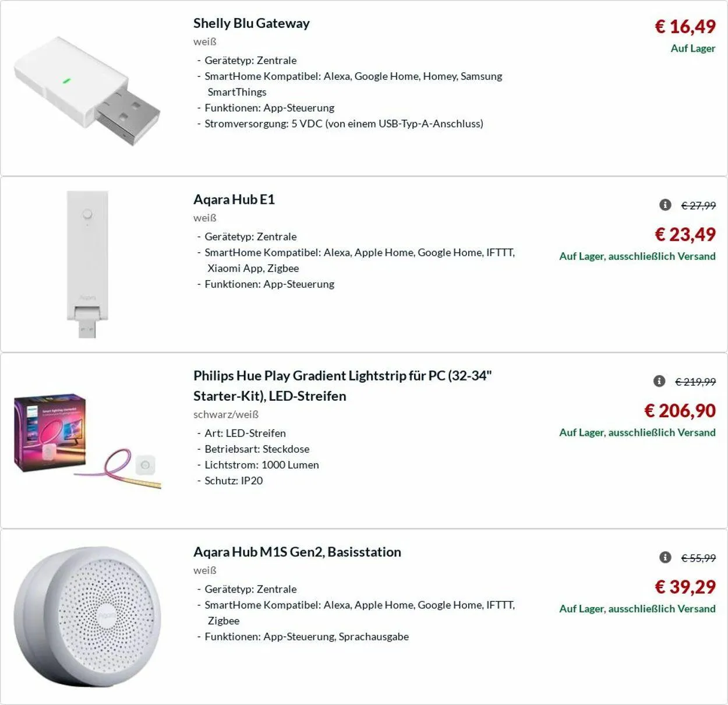The image size is (728, 705).
Task: Click info icon beside Aqara Hub M1S price
Action: (665, 557)
